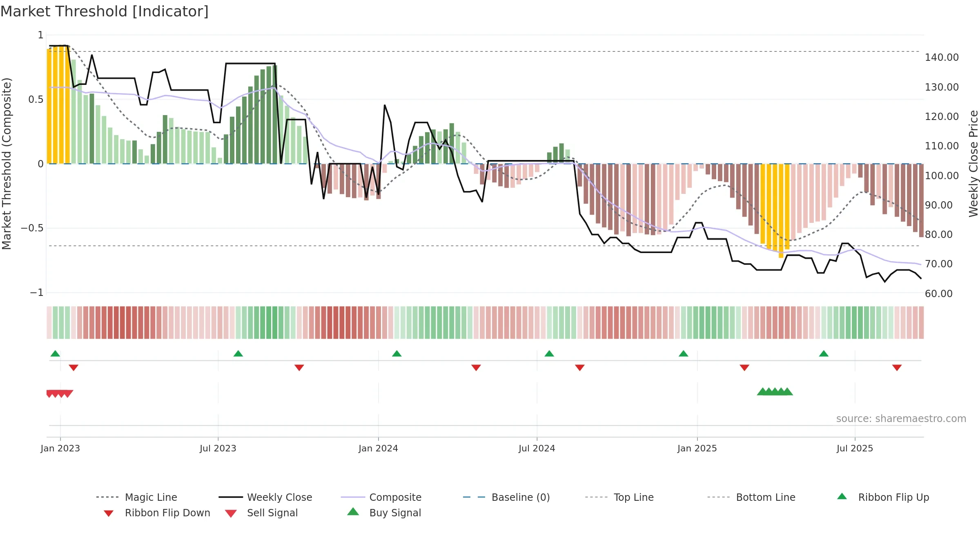Viewport: 980px width, 551px height.
Task: Click the "100.00" price axis label
Action: [x=942, y=176]
